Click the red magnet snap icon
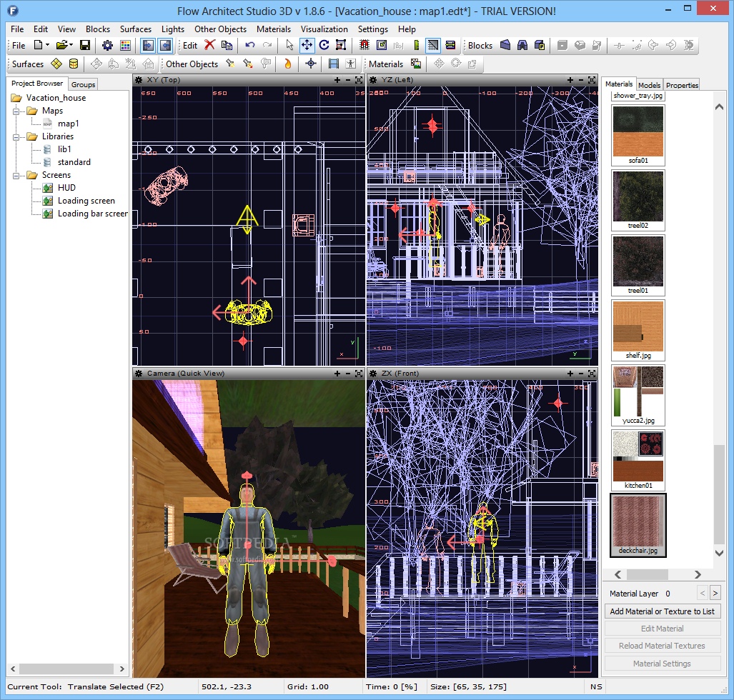The width and height of the screenshot is (734, 700). (x=364, y=46)
